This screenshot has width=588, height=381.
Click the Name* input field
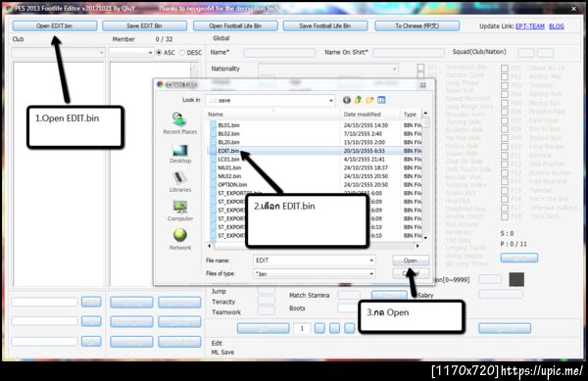tap(279, 53)
